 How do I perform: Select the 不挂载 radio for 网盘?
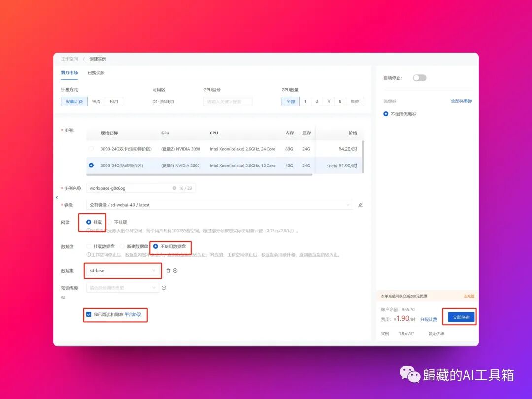(109, 222)
